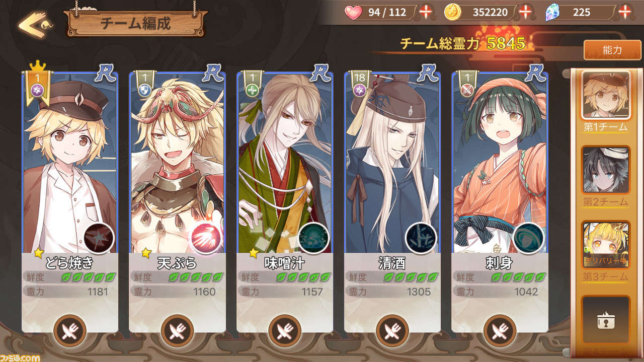Open 刺身's swirl skill icon
This screenshot has width=644, height=362.
[x=529, y=238]
